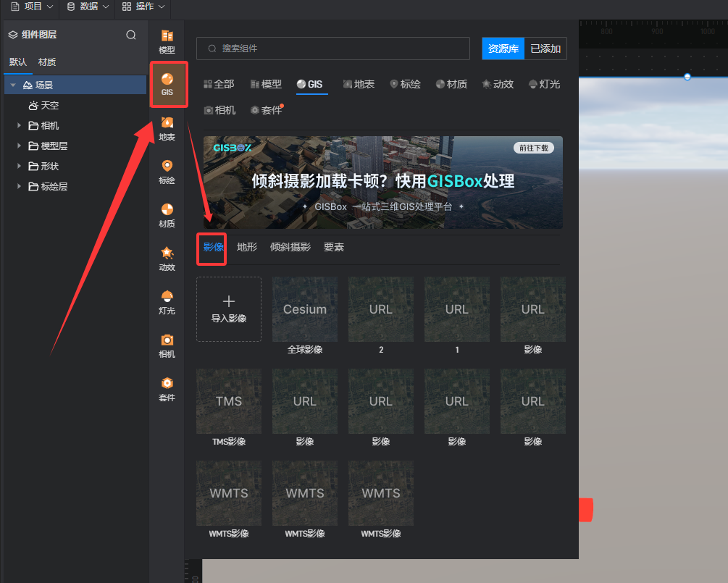The image size is (728, 583).
Task: Open the 模型 sidebar category
Action: coord(167,41)
